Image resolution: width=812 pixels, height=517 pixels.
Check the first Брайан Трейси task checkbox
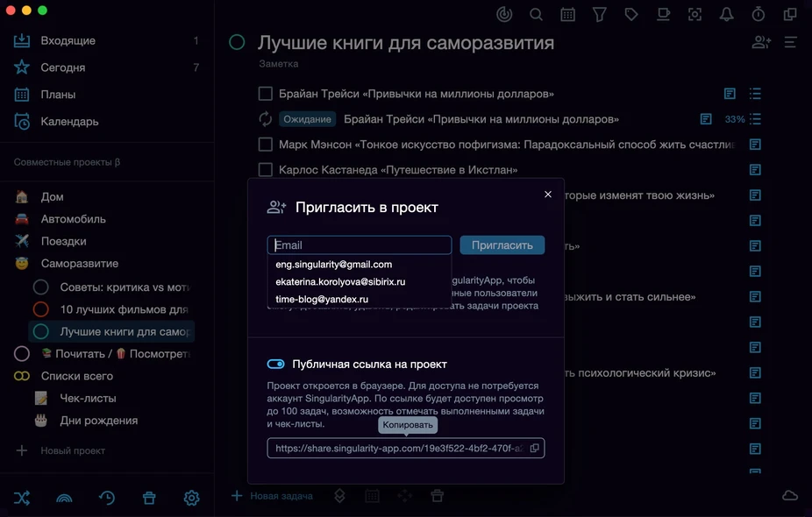point(265,94)
